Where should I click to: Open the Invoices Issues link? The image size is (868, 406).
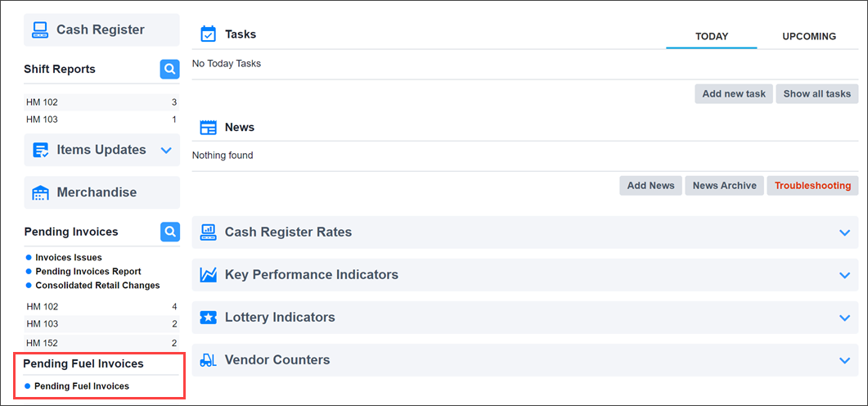69,258
